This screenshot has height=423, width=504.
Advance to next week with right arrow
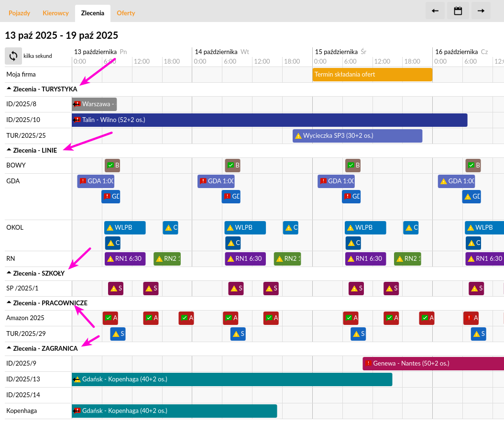[481, 11]
